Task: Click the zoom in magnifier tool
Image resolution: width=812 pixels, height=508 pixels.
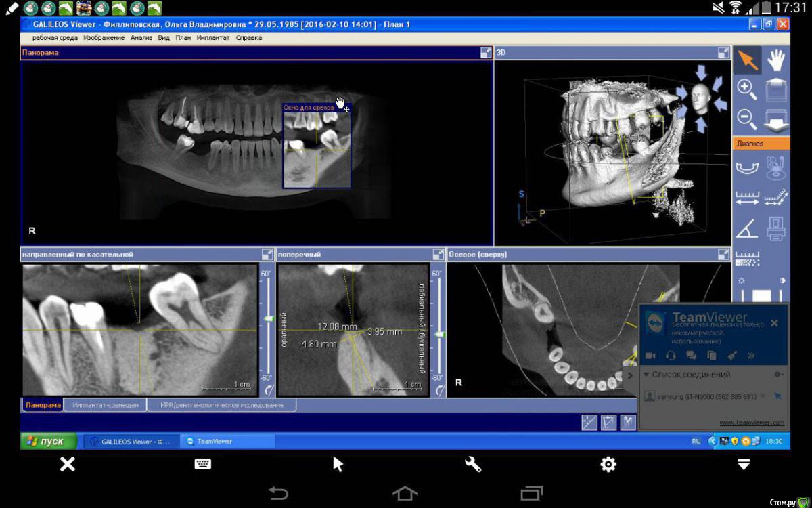Action: tap(746, 89)
